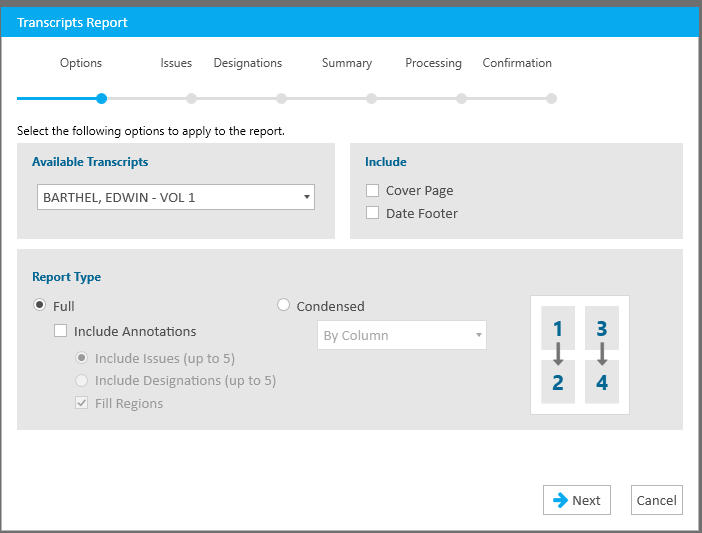Click the blue arrow icon on Next
The height and width of the screenshot is (533, 702).
(x=560, y=500)
